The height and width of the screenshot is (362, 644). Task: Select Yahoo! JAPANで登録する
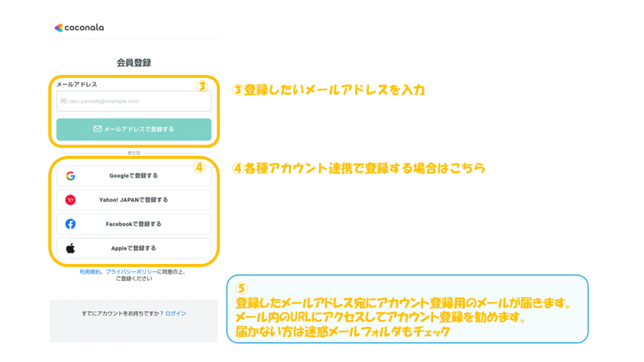tap(133, 200)
